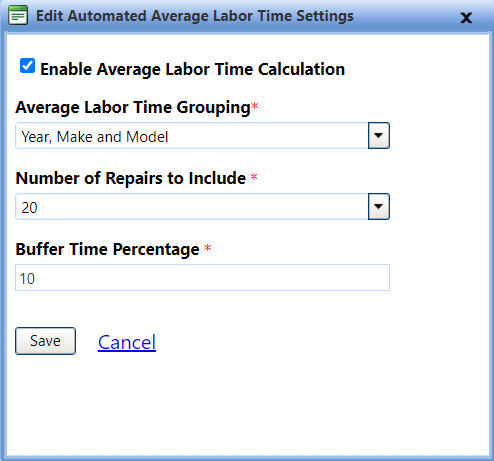Select the value 10 in buffer field
The width and height of the screenshot is (494, 461).
pyautogui.click(x=27, y=279)
